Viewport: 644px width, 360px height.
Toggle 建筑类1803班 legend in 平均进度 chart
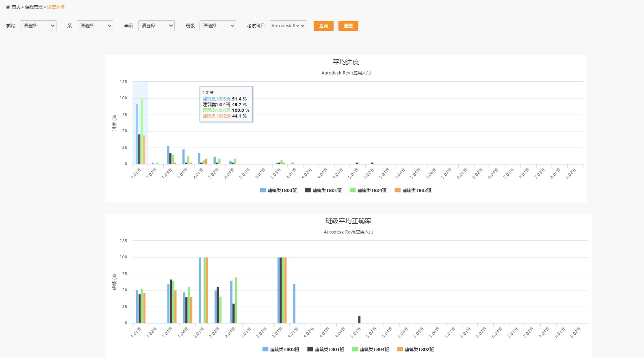278,190
